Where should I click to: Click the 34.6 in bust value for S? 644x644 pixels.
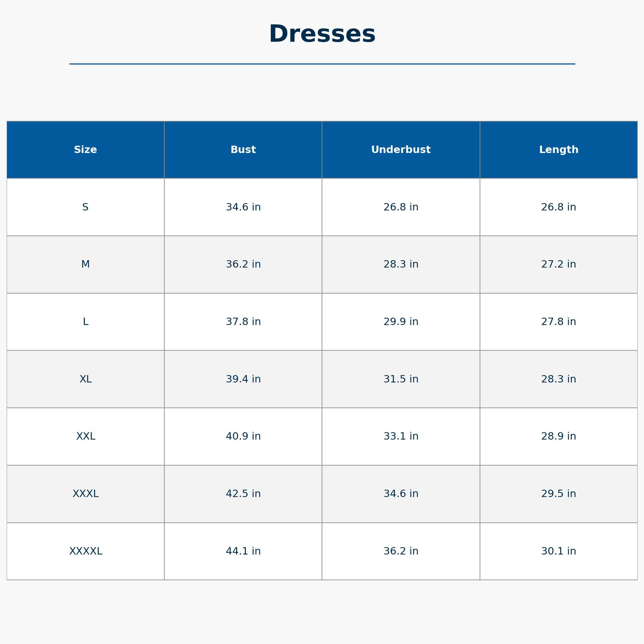243,207
